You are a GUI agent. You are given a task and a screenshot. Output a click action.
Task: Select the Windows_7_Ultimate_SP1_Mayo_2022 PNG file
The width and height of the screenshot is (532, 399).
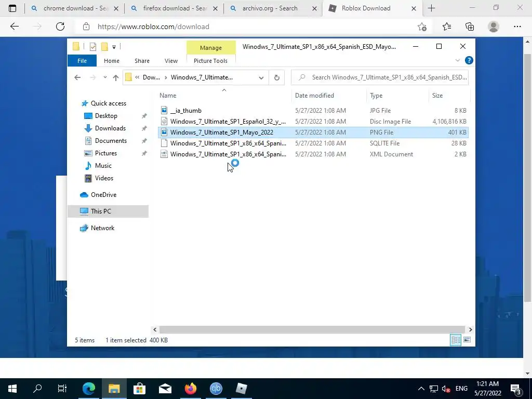(313, 132)
